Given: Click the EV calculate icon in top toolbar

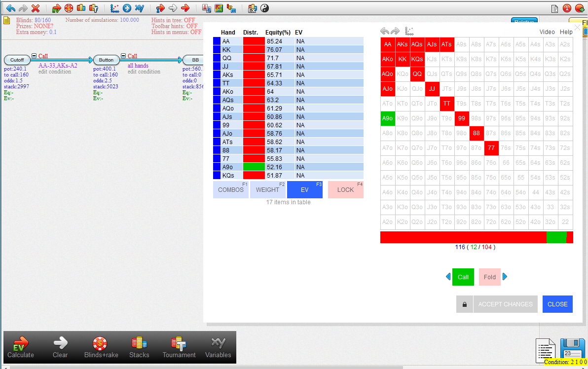Looking at the screenshot, I should pos(56,8).
